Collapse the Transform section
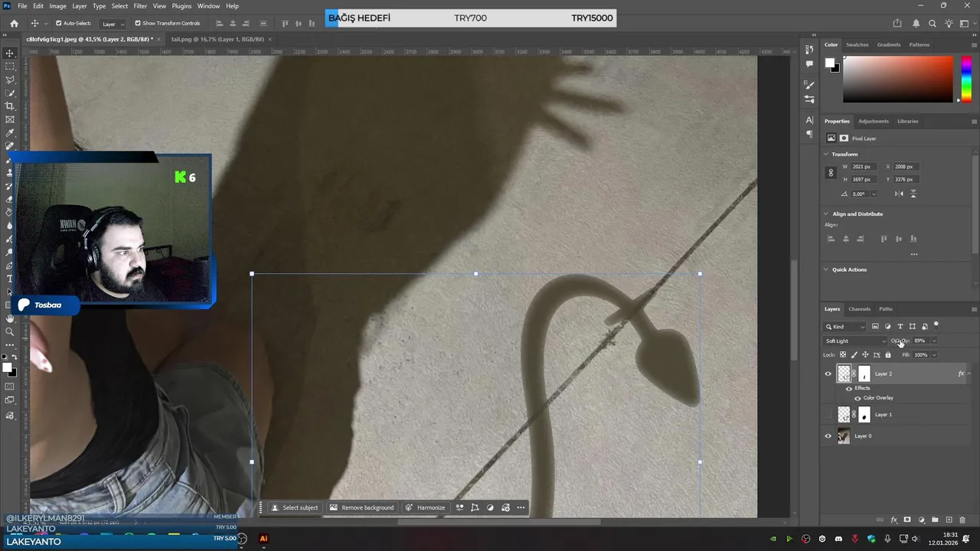This screenshot has width=980, height=551. pyautogui.click(x=826, y=154)
